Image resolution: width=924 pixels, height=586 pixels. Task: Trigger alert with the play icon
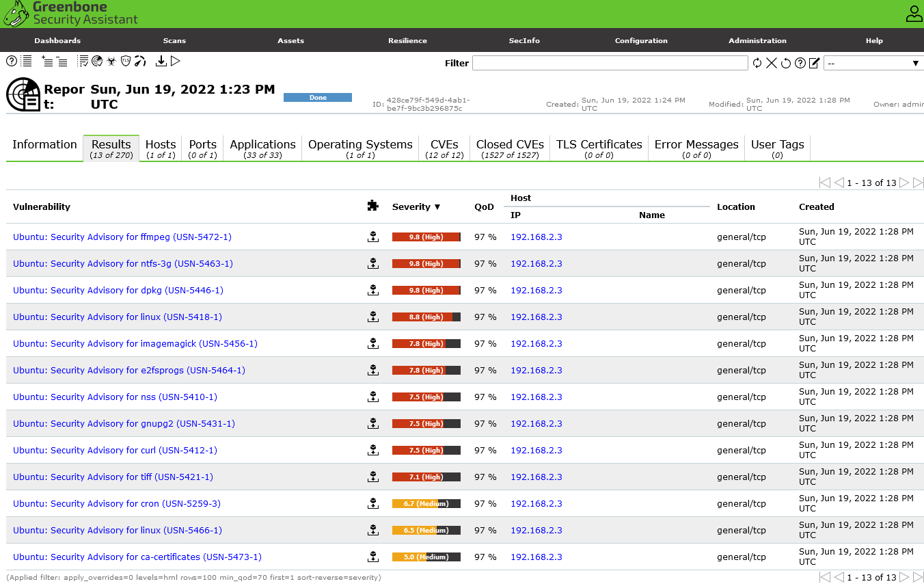pos(176,61)
